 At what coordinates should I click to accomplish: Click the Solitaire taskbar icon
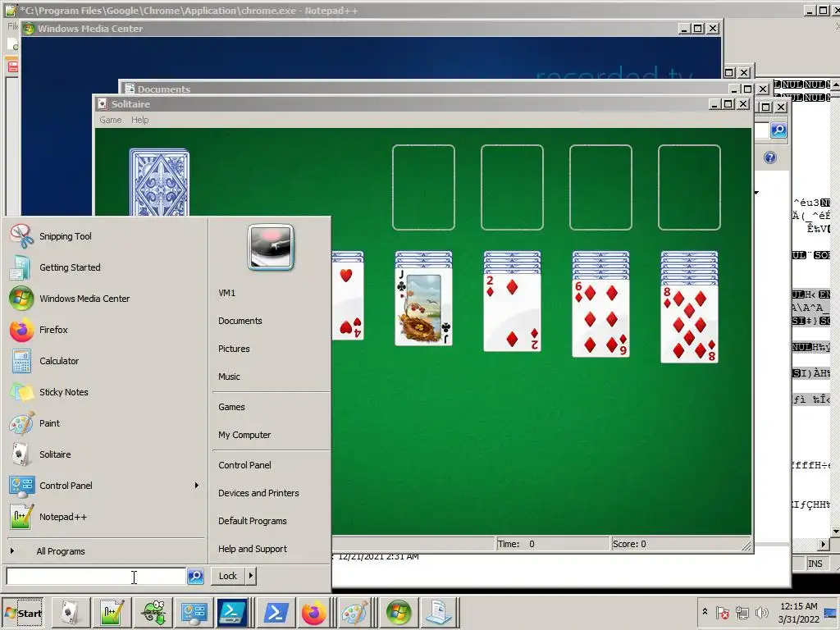pyautogui.click(x=71, y=612)
